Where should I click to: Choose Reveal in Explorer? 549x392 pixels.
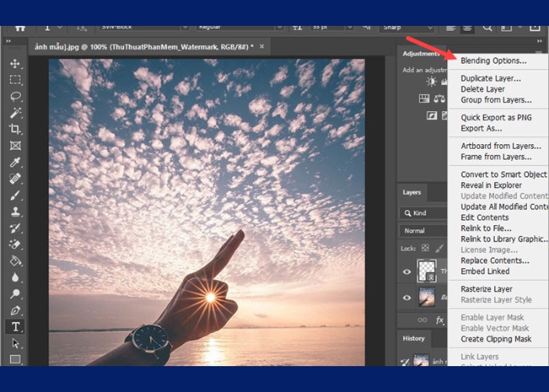click(x=491, y=185)
